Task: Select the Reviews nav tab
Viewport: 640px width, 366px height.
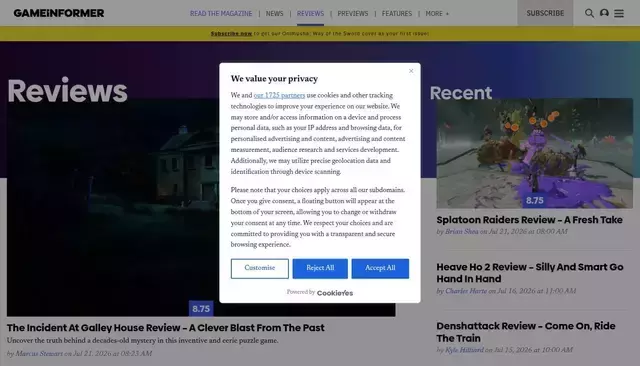Action: tap(310, 13)
